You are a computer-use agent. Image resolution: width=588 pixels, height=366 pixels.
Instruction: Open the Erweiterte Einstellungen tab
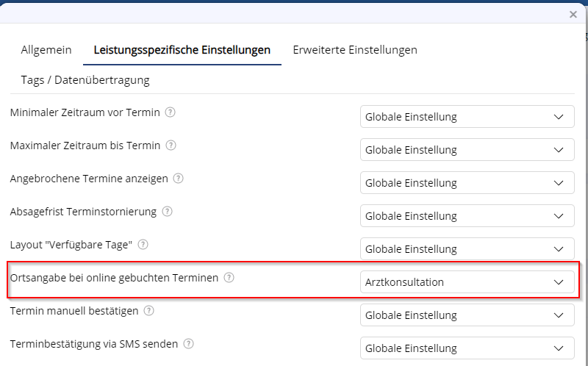(355, 50)
